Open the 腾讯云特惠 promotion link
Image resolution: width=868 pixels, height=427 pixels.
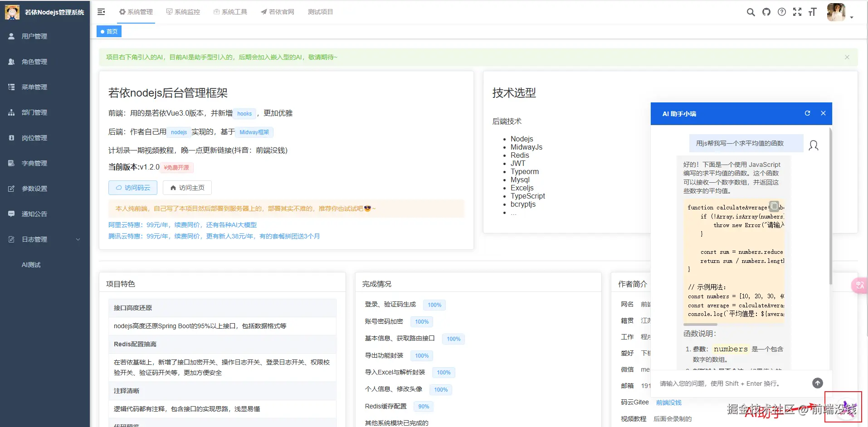click(x=214, y=236)
